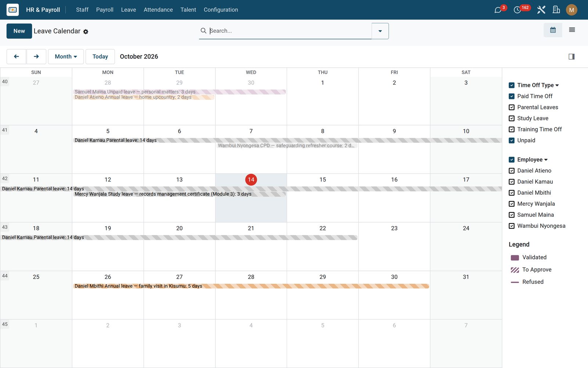588x368 pixels.
Task: Open the user avatar M menu
Action: click(x=571, y=10)
